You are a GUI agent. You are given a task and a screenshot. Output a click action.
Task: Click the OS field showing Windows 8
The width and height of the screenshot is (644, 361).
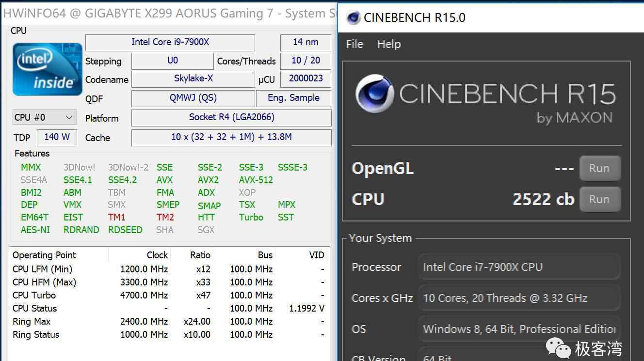pos(519,329)
